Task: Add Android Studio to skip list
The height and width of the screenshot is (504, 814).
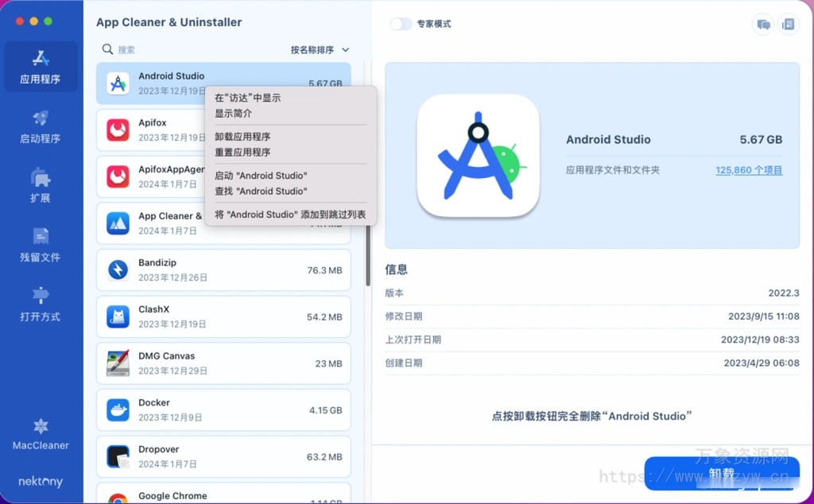Action: click(290, 215)
